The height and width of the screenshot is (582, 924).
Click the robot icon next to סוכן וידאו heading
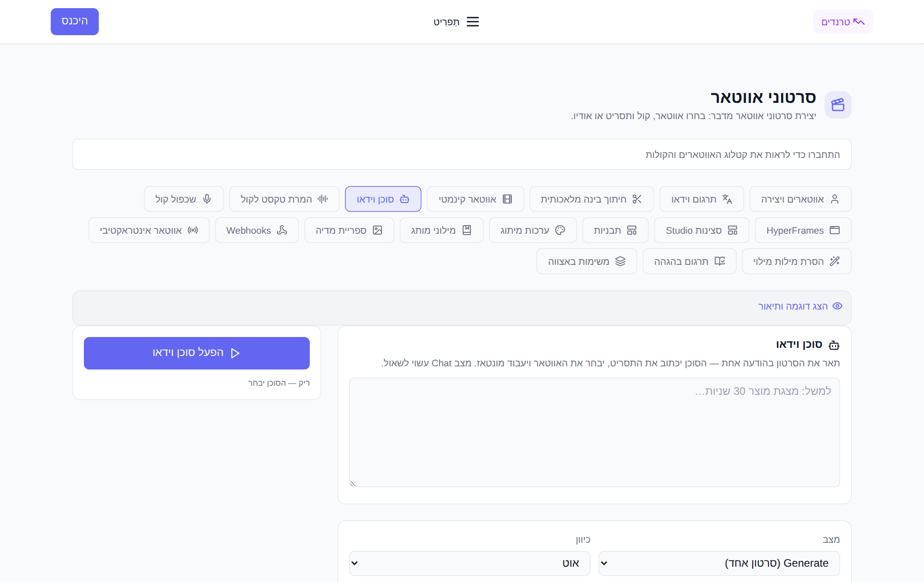coord(834,345)
